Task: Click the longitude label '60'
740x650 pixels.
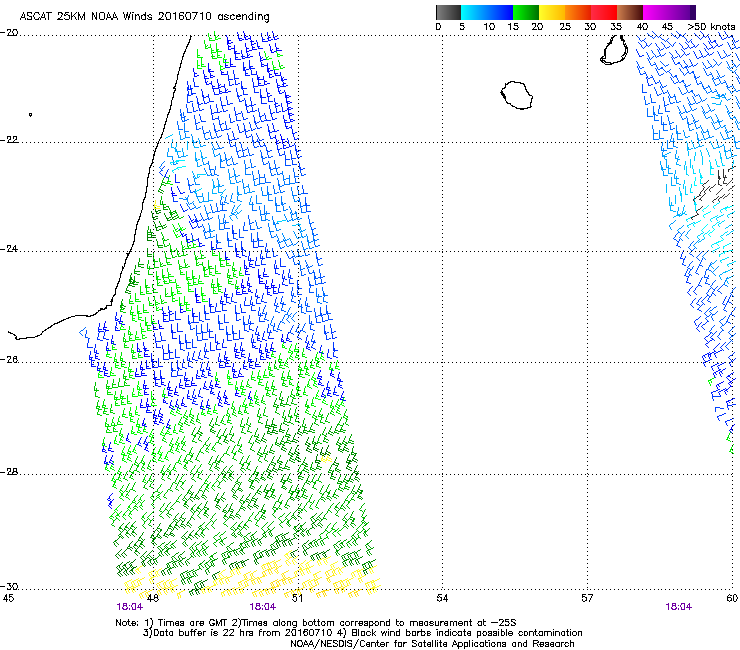Action: pyautogui.click(x=732, y=599)
